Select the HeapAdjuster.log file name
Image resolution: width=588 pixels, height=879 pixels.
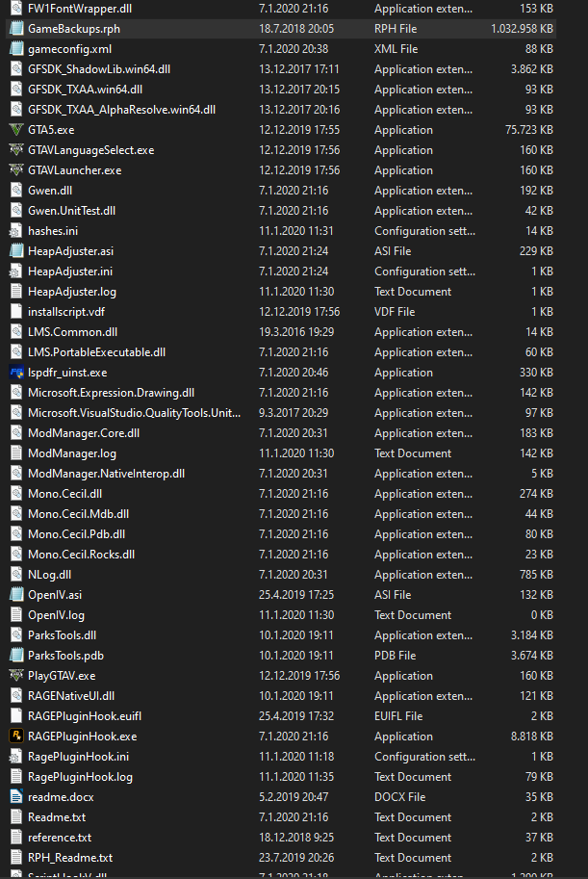click(x=72, y=292)
